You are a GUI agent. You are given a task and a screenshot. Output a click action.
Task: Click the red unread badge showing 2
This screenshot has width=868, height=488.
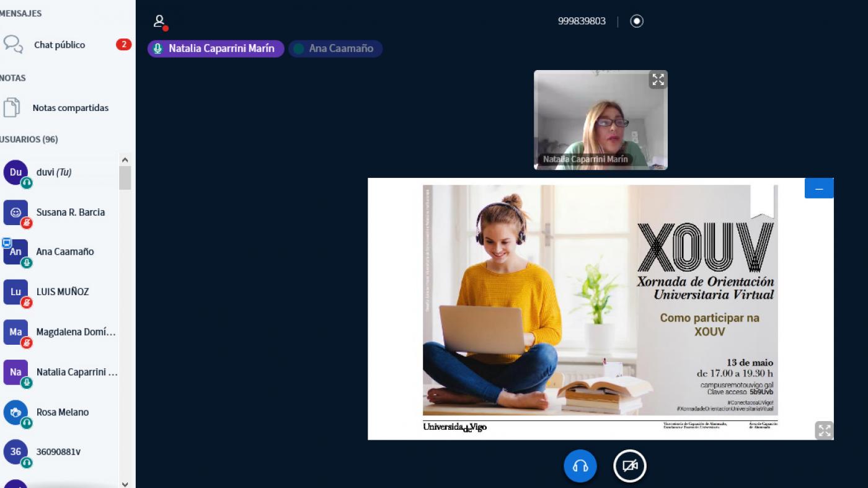click(x=123, y=45)
